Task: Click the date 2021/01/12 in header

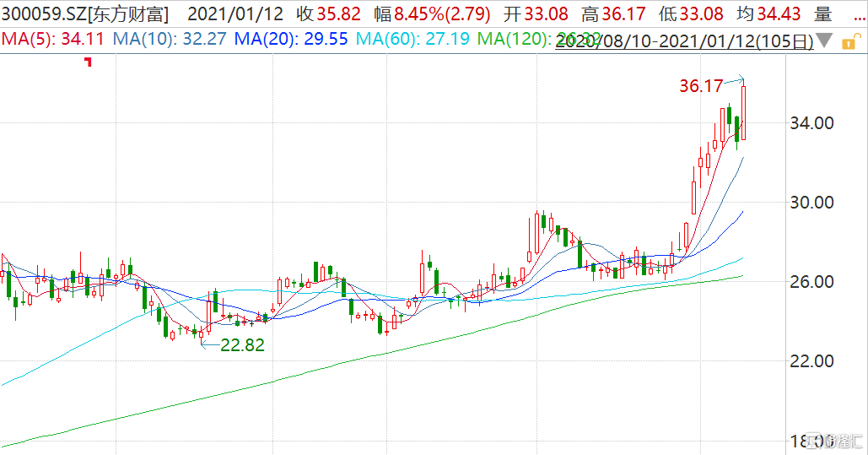Action: click(235, 14)
